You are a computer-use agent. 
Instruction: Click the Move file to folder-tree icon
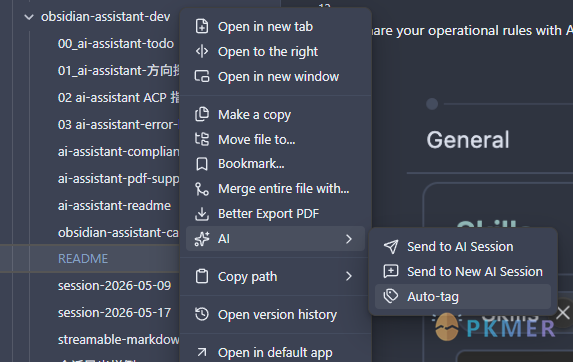coord(202,140)
